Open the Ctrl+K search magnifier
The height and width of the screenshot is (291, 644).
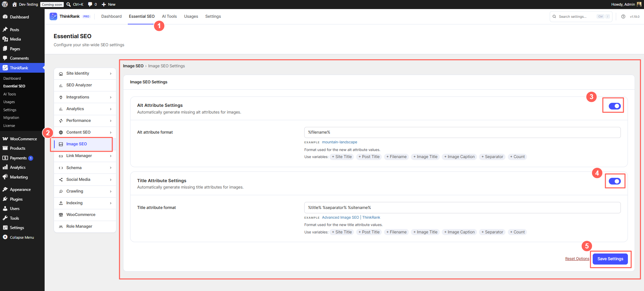click(68, 4)
